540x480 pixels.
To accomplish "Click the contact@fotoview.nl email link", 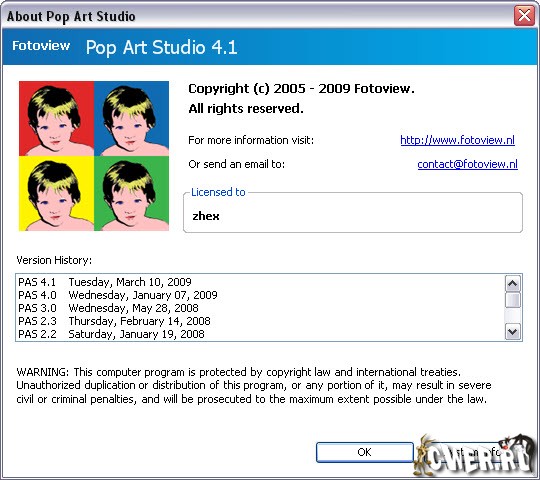I will coord(467,164).
